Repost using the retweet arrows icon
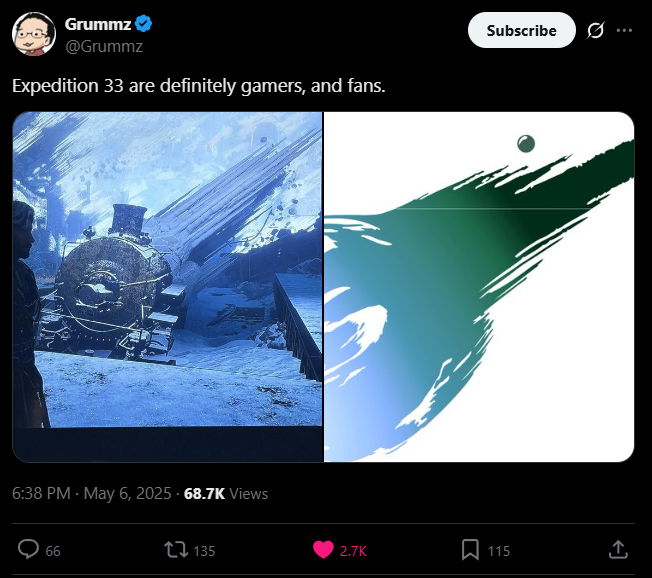Screen dimensions: 652x578 point(176,549)
